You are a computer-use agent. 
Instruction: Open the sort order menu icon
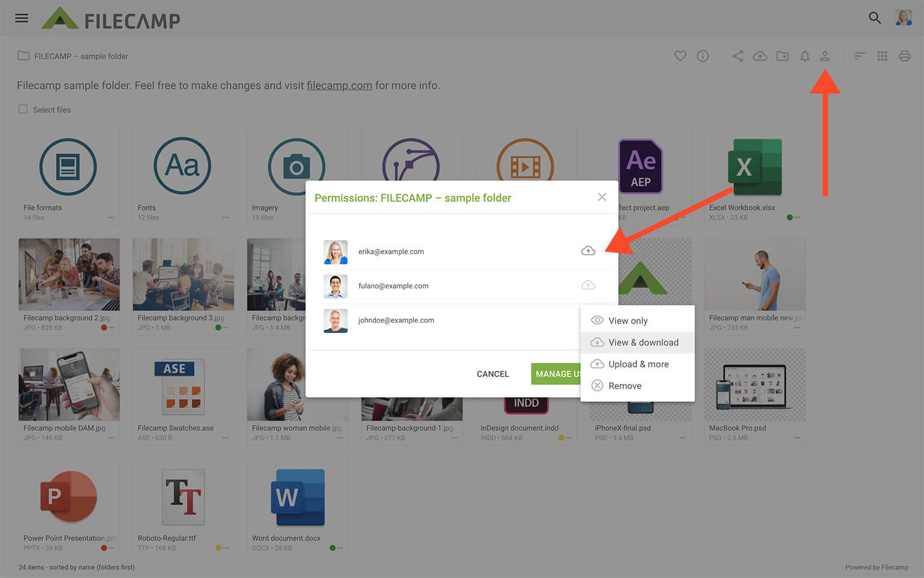pyautogui.click(x=859, y=56)
